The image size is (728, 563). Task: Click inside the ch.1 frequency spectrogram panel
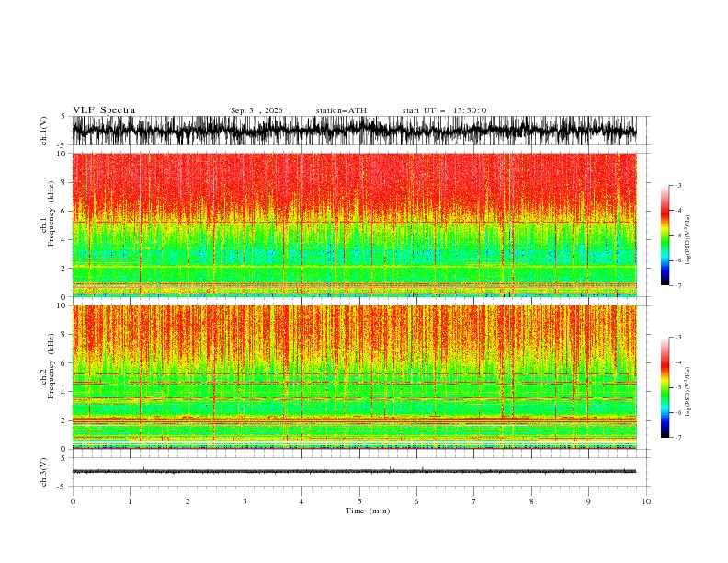[354, 224]
